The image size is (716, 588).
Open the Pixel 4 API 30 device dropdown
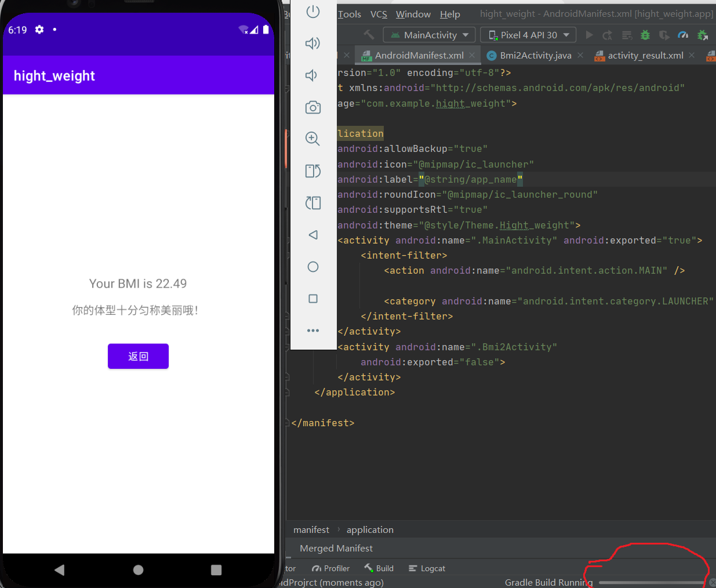[x=528, y=35]
